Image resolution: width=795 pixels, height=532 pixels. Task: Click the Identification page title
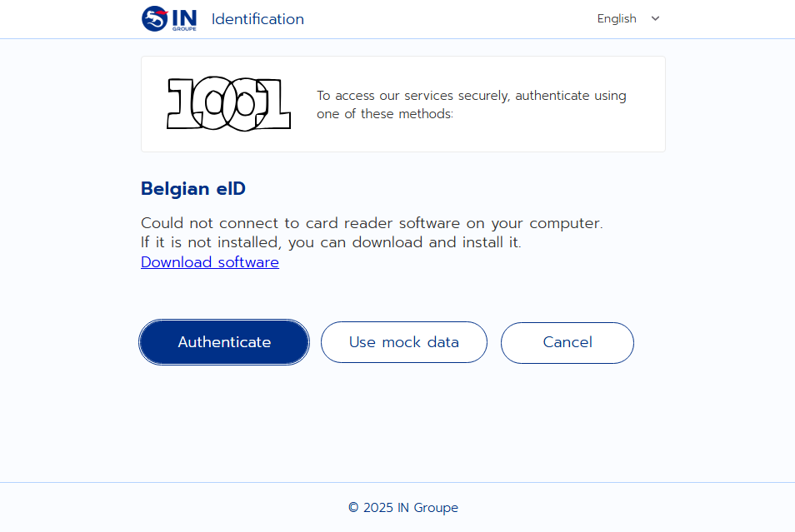coord(257,19)
